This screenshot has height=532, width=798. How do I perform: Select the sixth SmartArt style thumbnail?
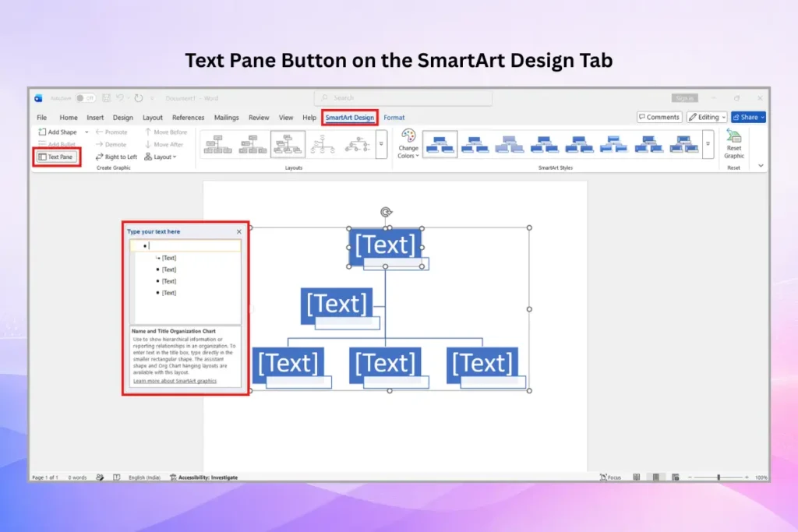point(613,144)
